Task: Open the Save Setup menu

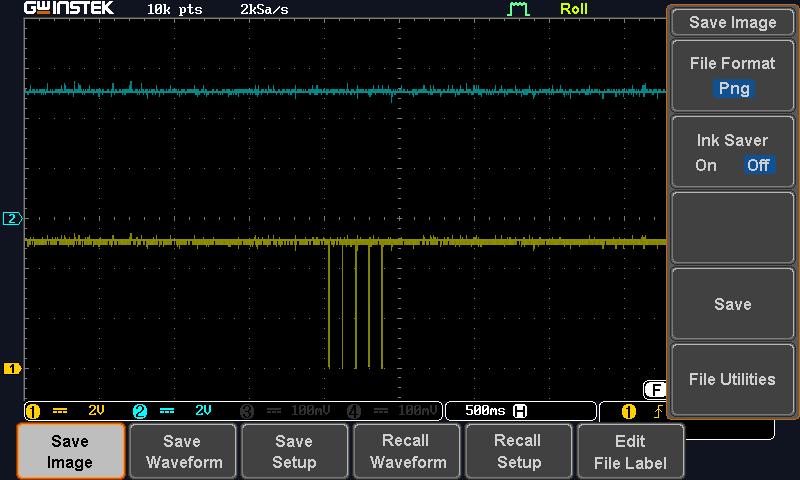Action: point(294,451)
